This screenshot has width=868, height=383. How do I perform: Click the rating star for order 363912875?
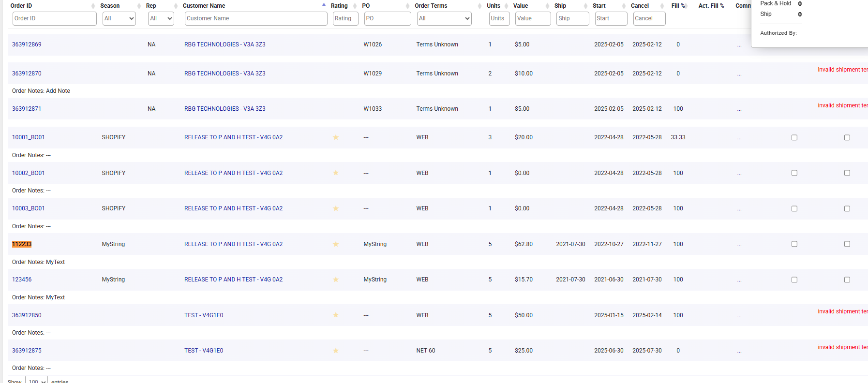point(336,351)
